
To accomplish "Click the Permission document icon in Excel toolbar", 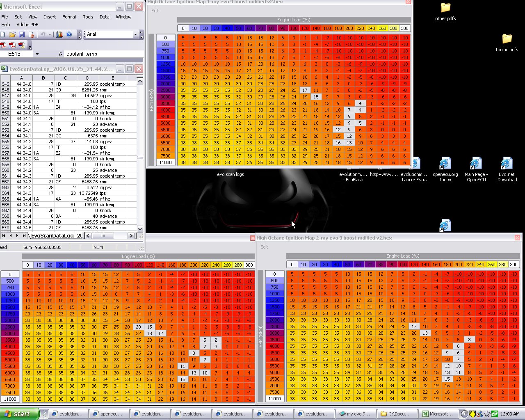I will (x=31, y=35).
